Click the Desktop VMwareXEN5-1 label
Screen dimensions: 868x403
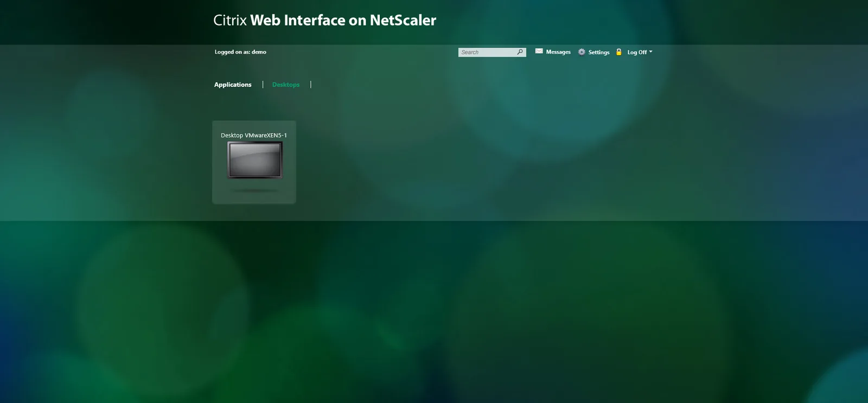coord(254,136)
